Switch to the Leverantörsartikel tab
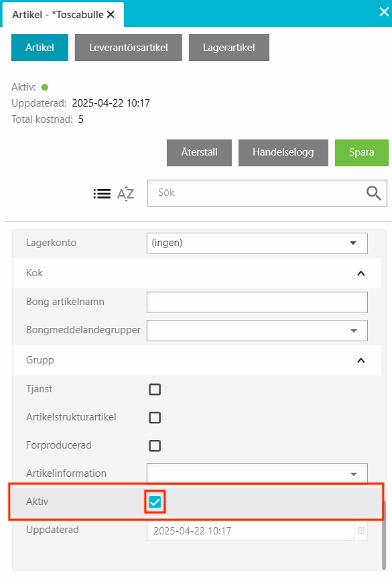 click(x=129, y=48)
